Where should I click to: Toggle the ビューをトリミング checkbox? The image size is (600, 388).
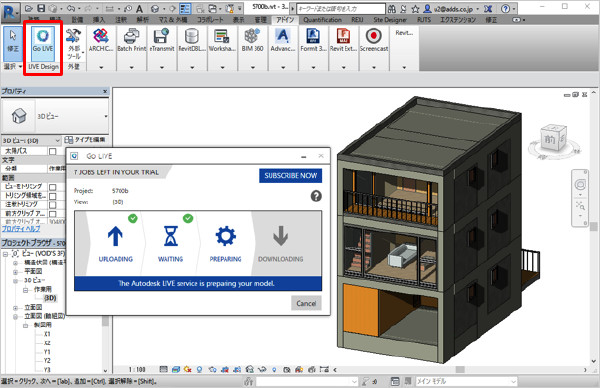coord(53,187)
